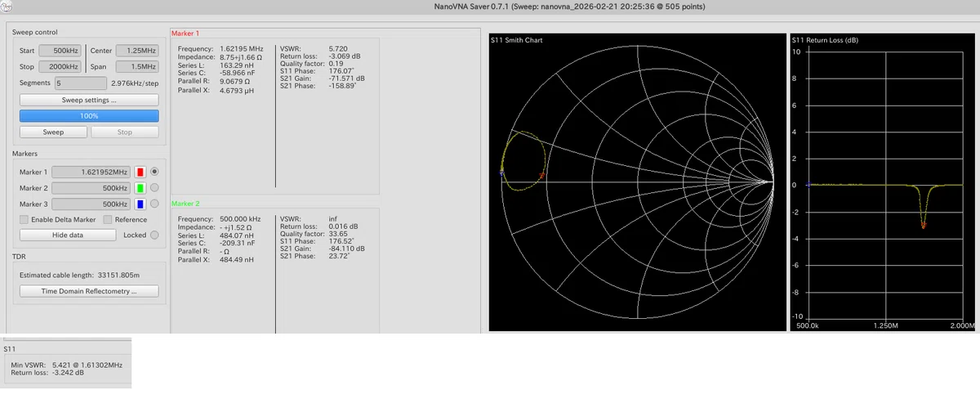Image resolution: width=980 pixels, height=399 pixels.
Task: Select the Marker 1 radio button
Action: point(154,172)
